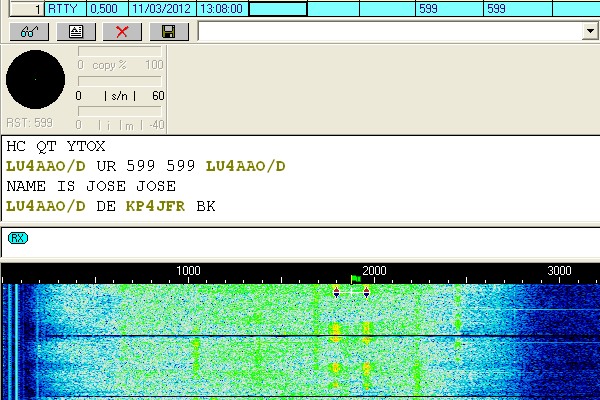
Task: Click the green flag marker on frequency scale
Action: click(x=355, y=279)
